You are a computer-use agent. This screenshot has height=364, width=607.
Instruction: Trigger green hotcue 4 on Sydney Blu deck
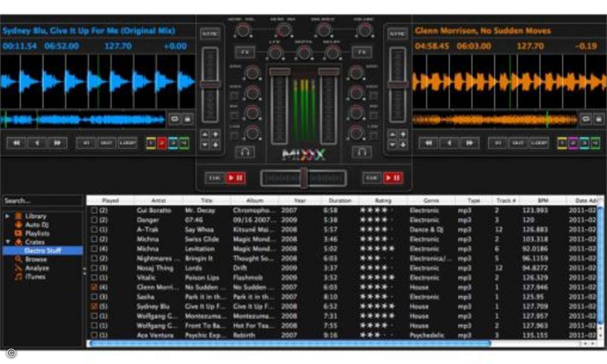click(184, 143)
